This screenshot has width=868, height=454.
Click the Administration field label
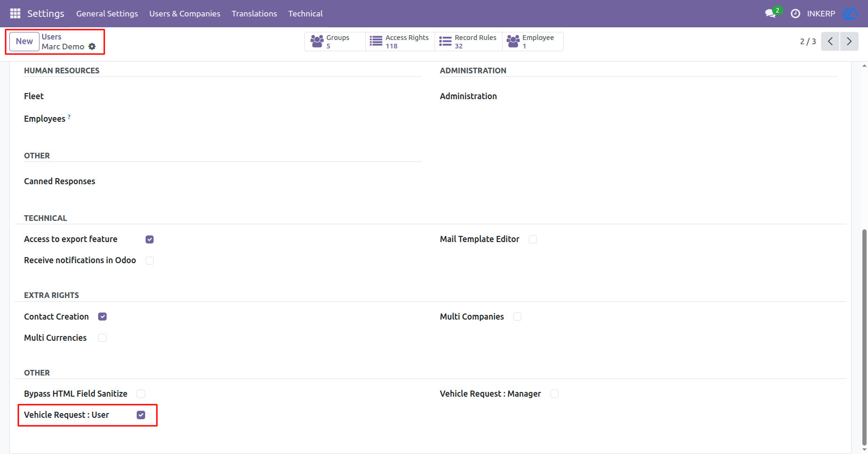point(468,96)
